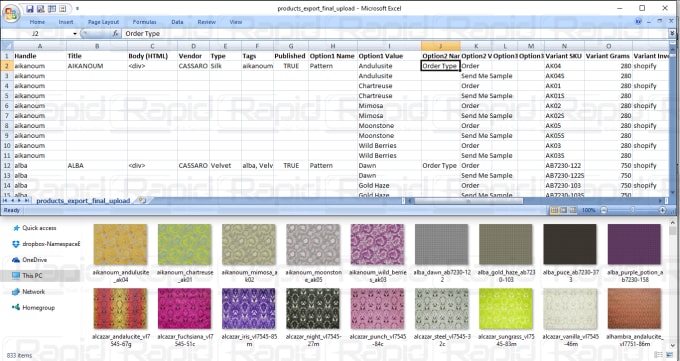Click the Velvet type cell
Image resolution: width=680 pixels, height=361 pixels.
coord(225,166)
